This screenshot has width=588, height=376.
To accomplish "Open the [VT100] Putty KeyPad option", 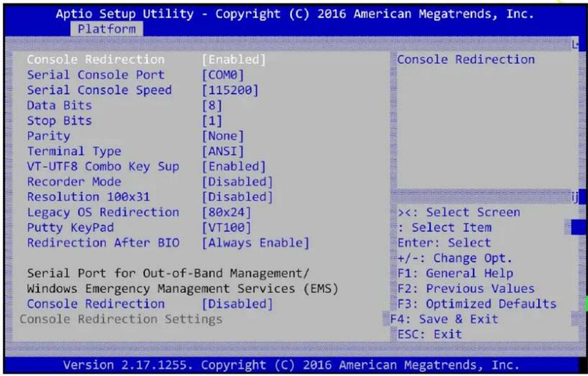I will click(x=227, y=228).
